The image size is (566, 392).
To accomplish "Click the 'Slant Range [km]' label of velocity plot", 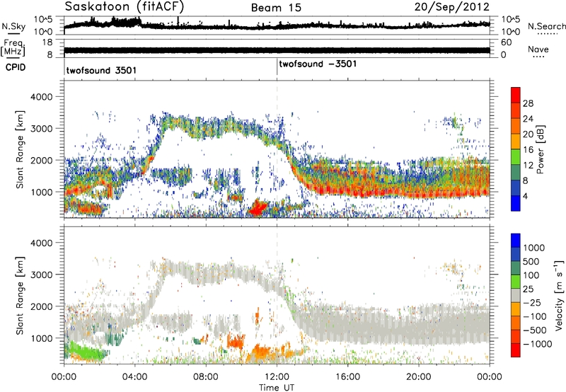I will click(20, 296).
